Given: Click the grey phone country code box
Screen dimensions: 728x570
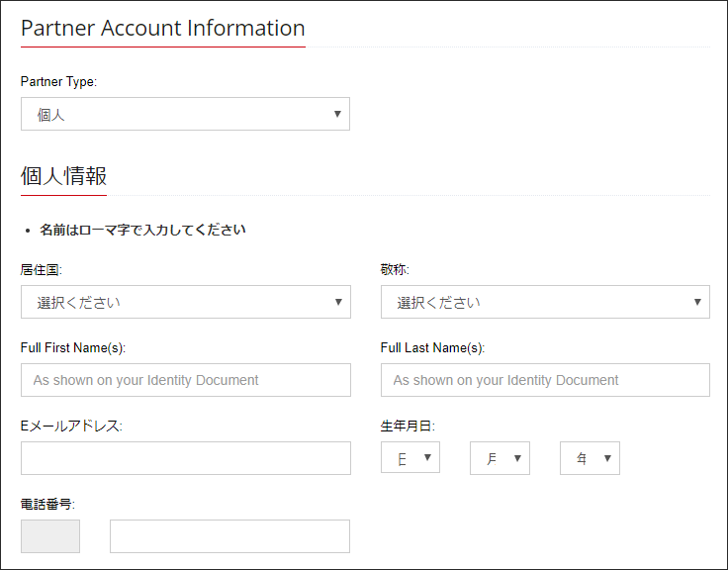Looking at the screenshot, I should click(50, 536).
